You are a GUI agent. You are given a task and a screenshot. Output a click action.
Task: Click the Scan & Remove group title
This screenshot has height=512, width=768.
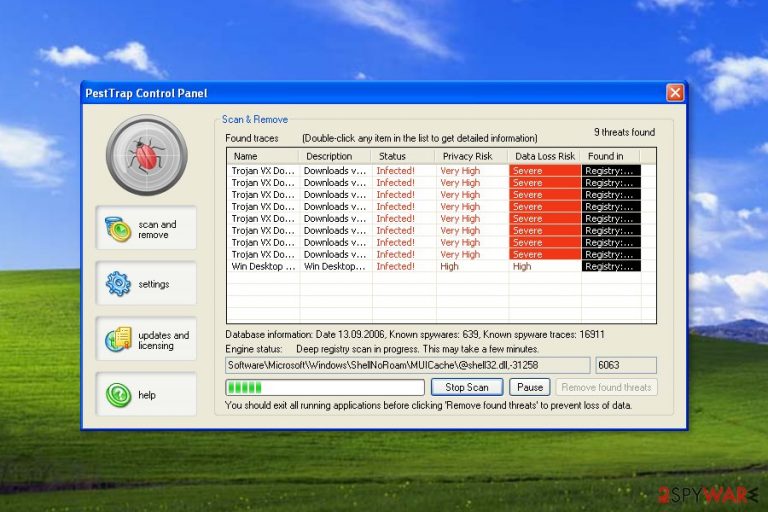coord(255,120)
